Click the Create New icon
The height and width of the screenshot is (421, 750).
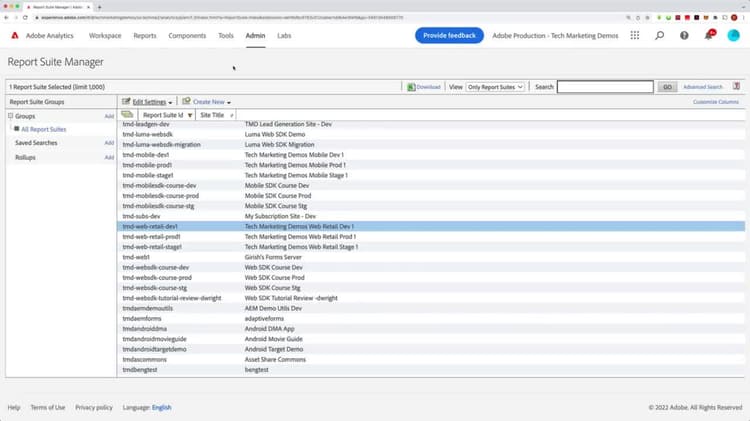coord(187,101)
